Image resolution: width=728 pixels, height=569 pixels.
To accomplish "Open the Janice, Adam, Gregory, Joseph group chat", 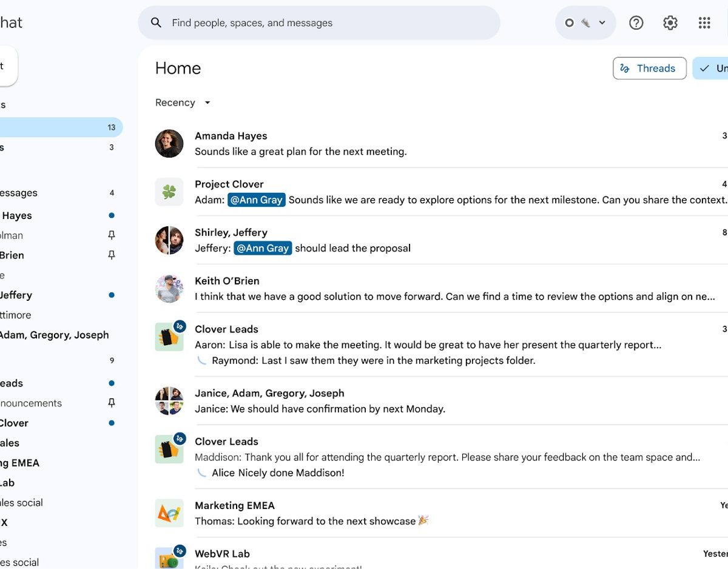I will pos(425,401).
